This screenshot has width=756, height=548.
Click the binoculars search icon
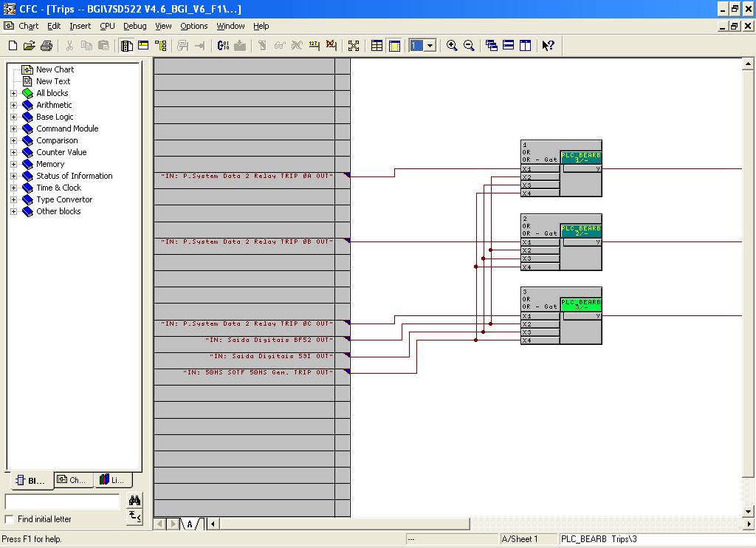tap(134, 500)
